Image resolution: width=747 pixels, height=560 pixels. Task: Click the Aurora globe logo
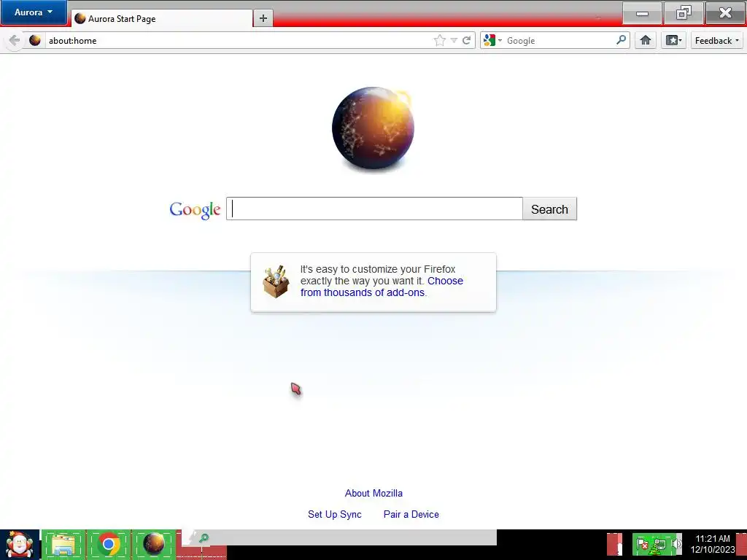pyautogui.click(x=373, y=128)
